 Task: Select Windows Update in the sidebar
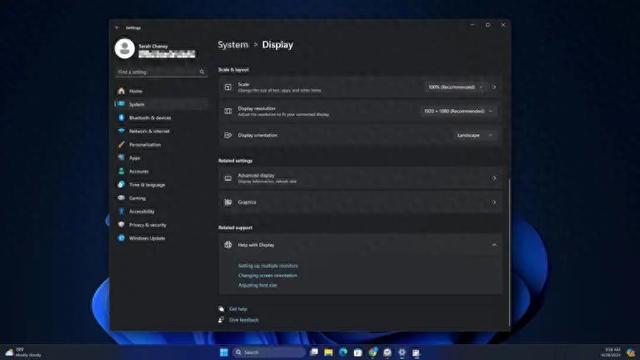click(162, 238)
